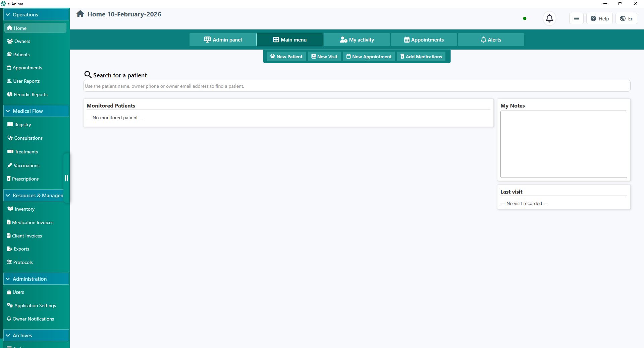Open the Admin panel tab
The height and width of the screenshot is (348, 644).
[x=222, y=40]
